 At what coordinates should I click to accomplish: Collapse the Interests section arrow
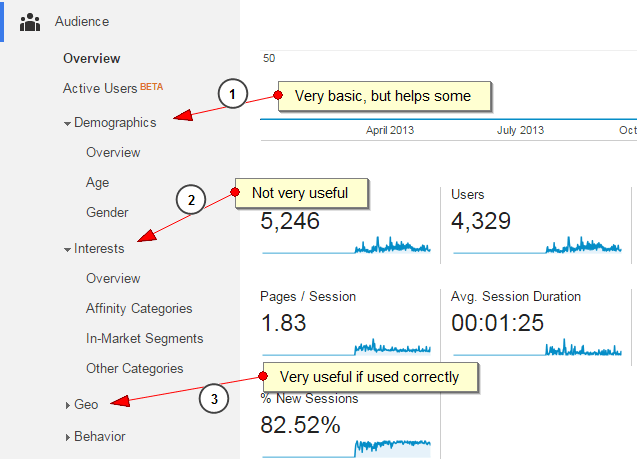click(67, 249)
